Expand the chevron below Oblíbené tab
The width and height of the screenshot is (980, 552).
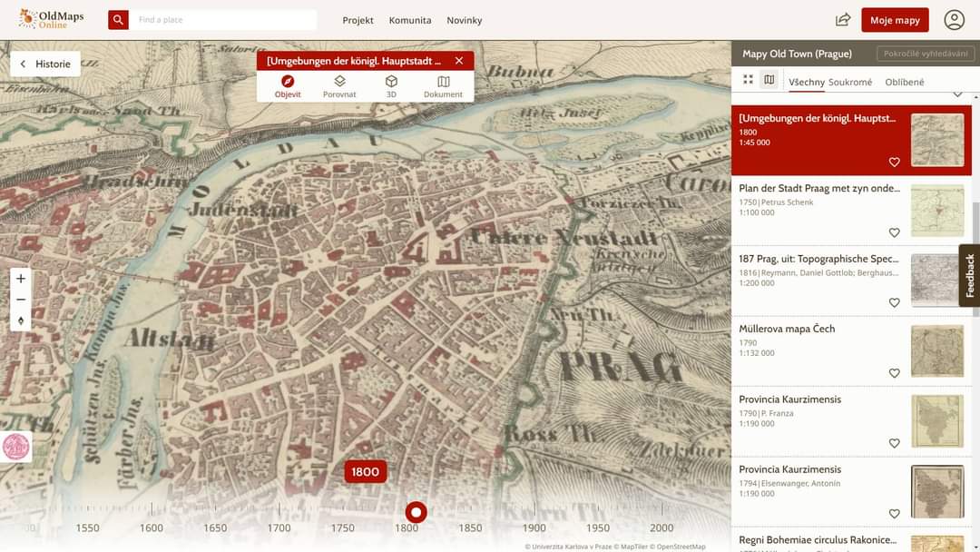pyautogui.click(x=957, y=94)
